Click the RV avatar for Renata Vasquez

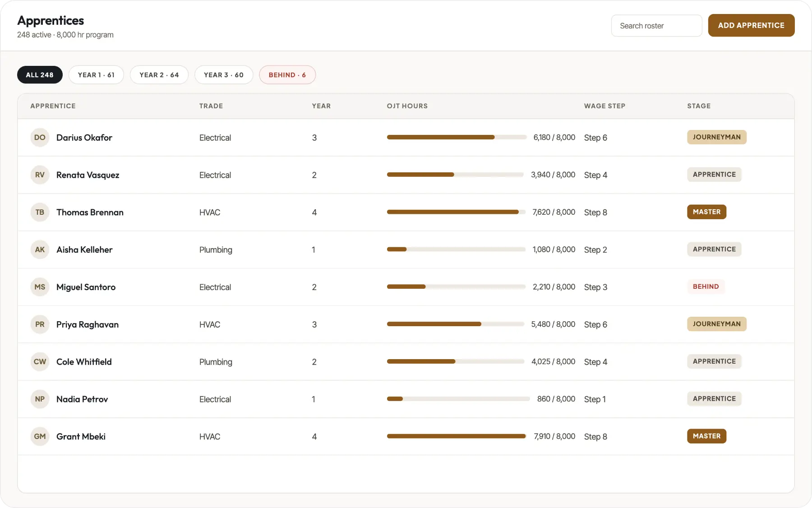coord(40,175)
